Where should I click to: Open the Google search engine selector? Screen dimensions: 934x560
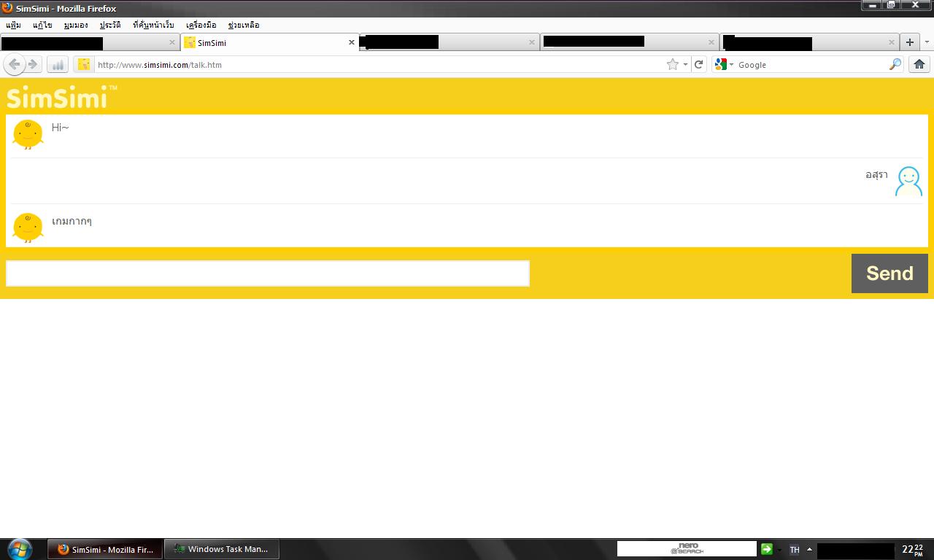click(724, 64)
